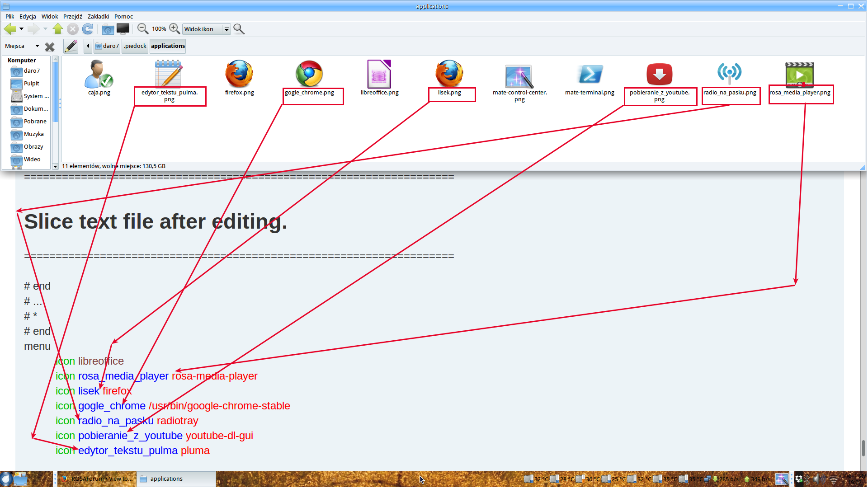Open the Edycja menu

coord(28,16)
